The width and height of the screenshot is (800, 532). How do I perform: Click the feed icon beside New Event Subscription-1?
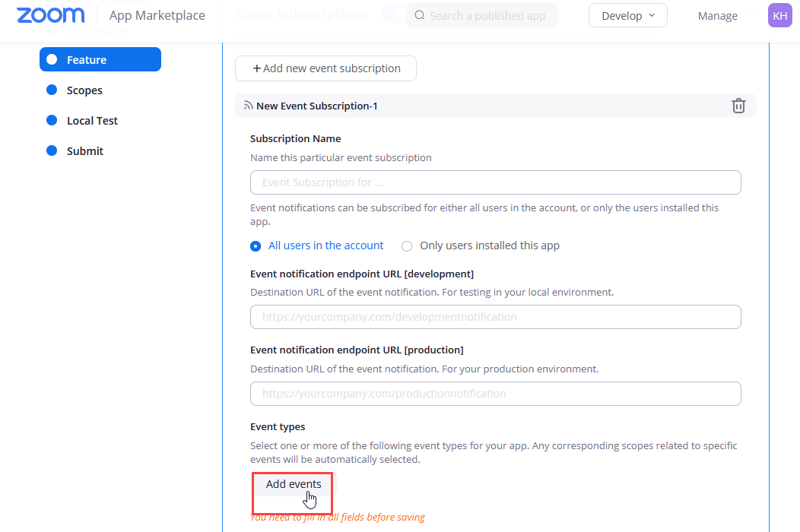(x=248, y=106)
